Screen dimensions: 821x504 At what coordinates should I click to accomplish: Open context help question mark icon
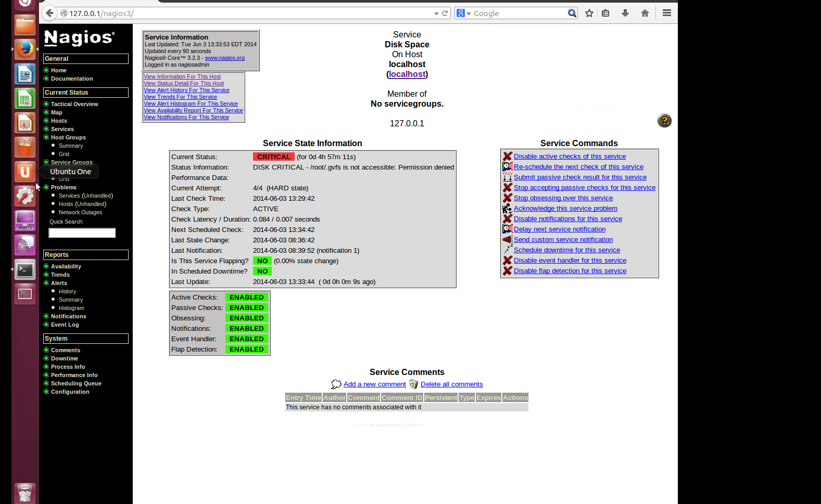coord(664,121)
